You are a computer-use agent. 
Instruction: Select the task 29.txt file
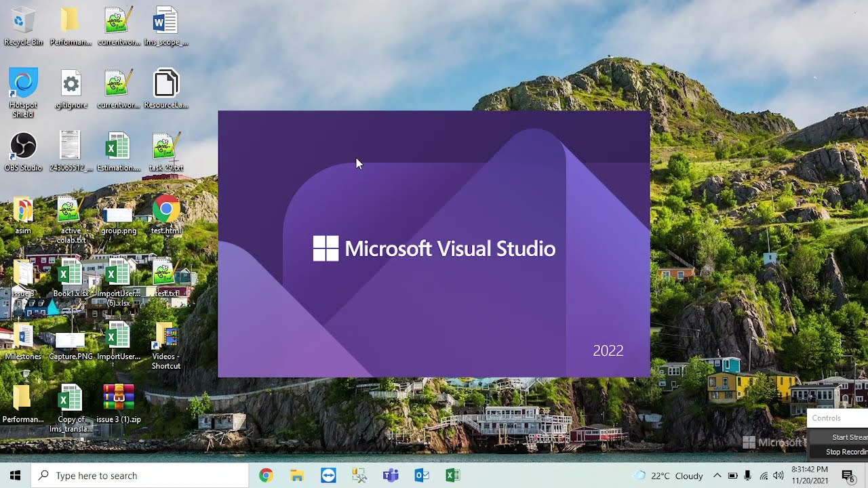[x=165, y=152]
